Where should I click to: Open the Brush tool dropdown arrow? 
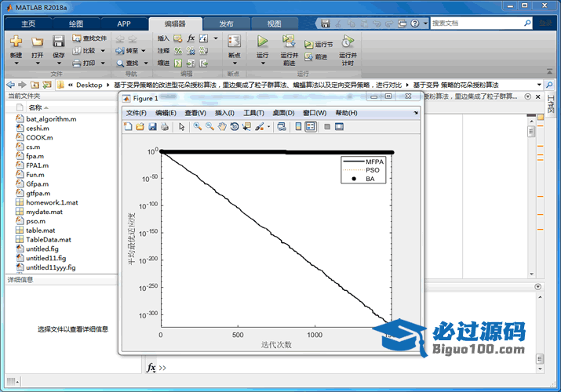269,126
